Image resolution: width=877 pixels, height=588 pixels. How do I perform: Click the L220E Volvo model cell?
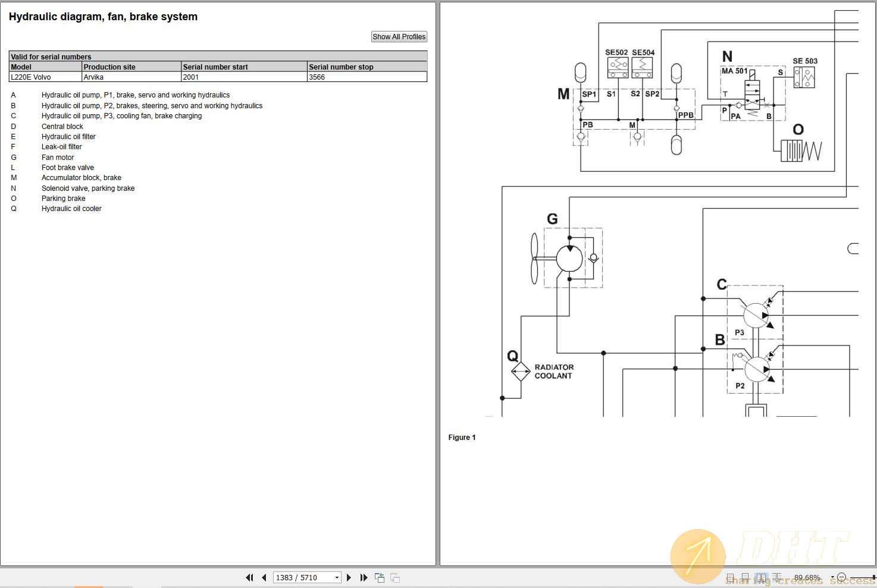coord(45,77)
